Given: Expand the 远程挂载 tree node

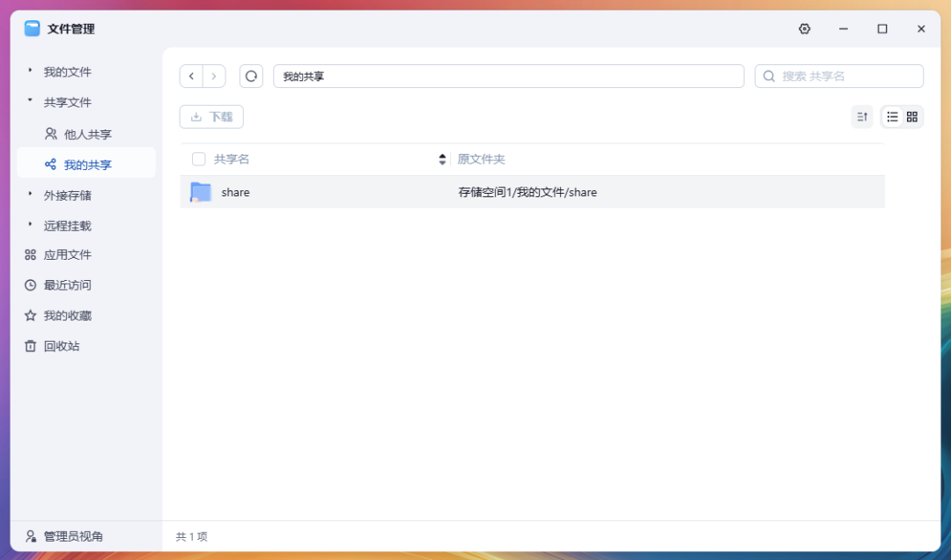Looking at the screenshot, I should 30,224.
